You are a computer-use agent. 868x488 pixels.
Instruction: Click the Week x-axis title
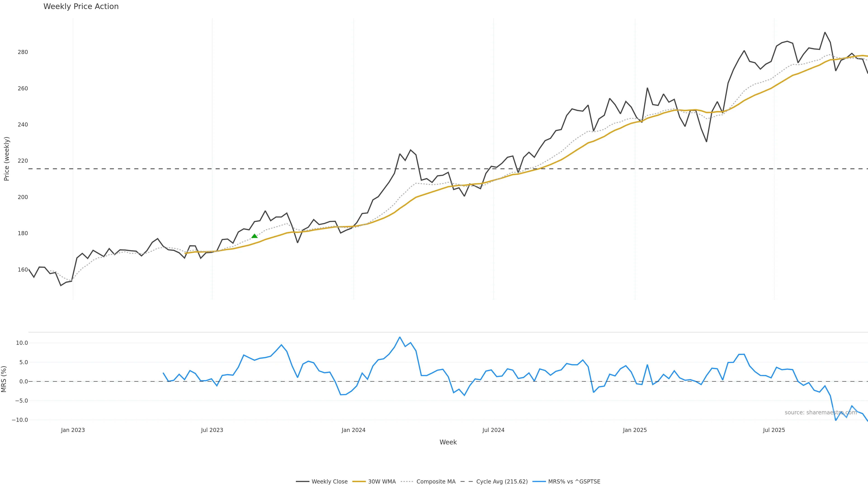coord(448,442)
